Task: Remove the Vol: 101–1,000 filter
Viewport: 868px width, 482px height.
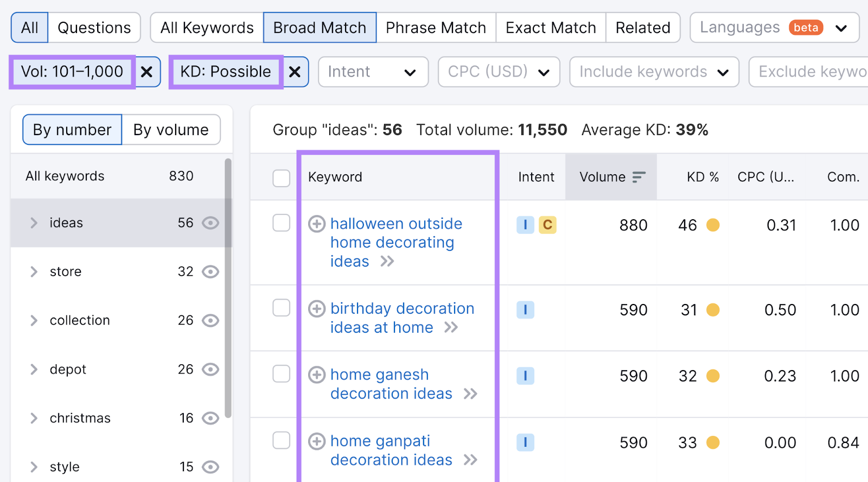Action: pos(146,72)
